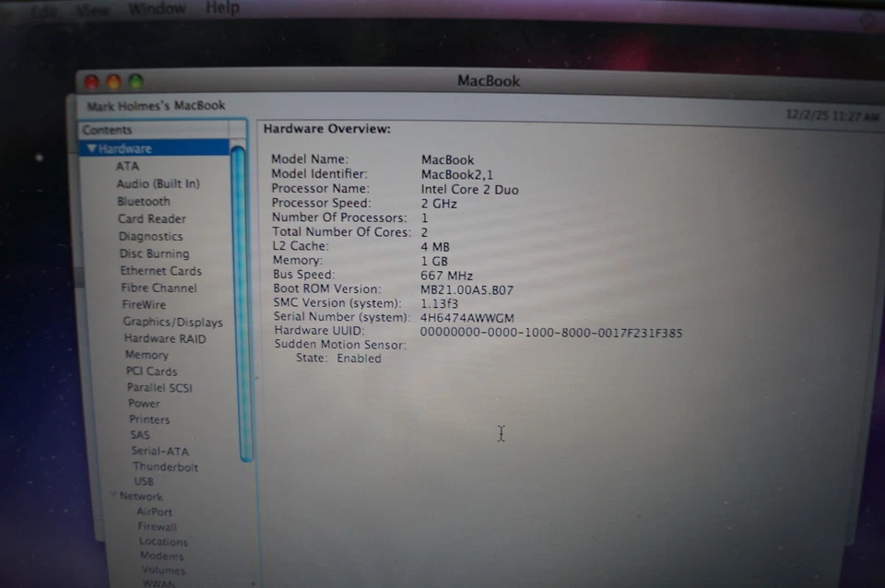The width and height of the screenshot is (885, 588).
Task: Open the Bluetooth hardware section
Action: pyautogui.click(x=144, y=201)
